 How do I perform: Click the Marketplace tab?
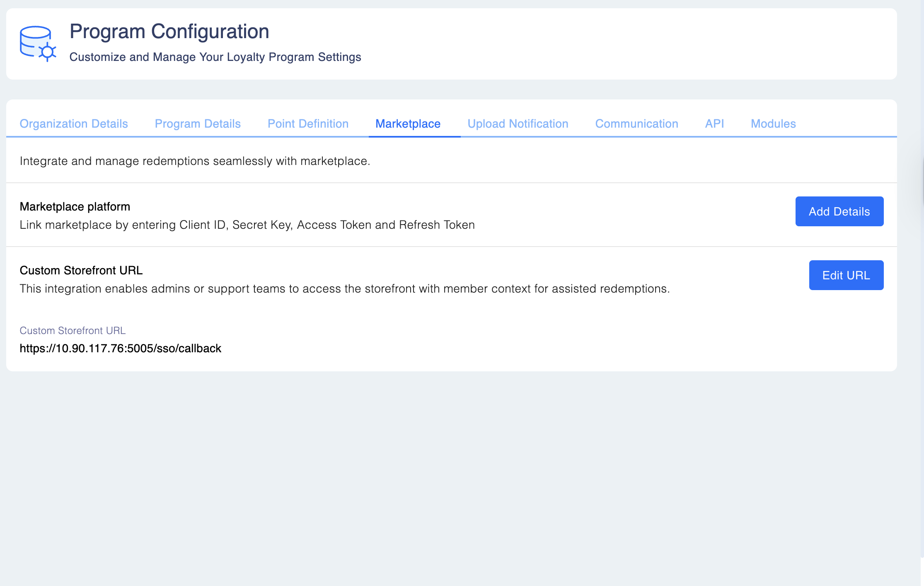click(408, 123)
